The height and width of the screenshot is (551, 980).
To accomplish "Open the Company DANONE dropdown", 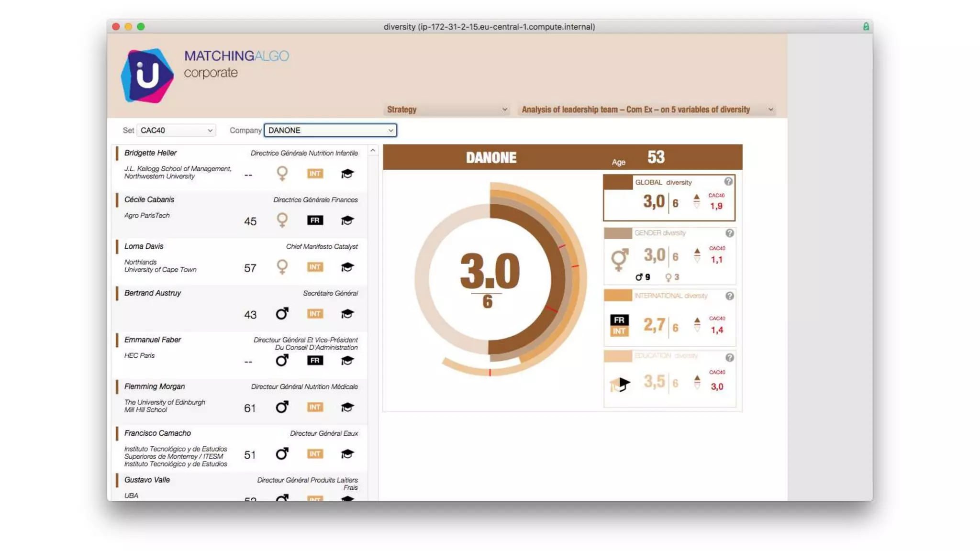I will [330, 130].
